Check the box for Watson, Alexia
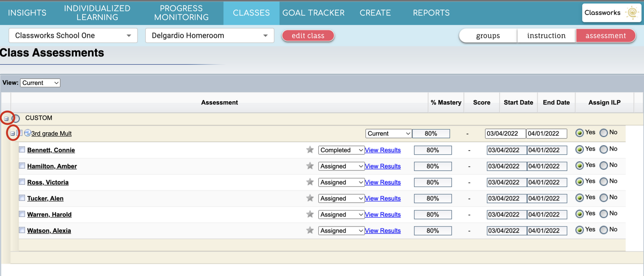 (x=22, y=230)
